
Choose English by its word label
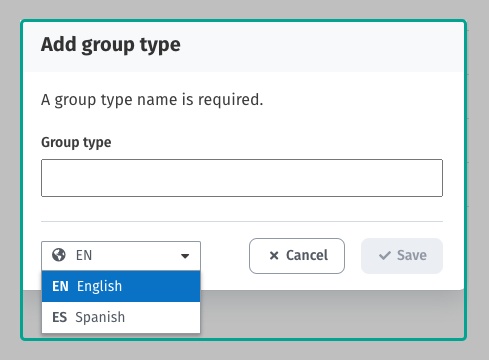coord(99,286)
